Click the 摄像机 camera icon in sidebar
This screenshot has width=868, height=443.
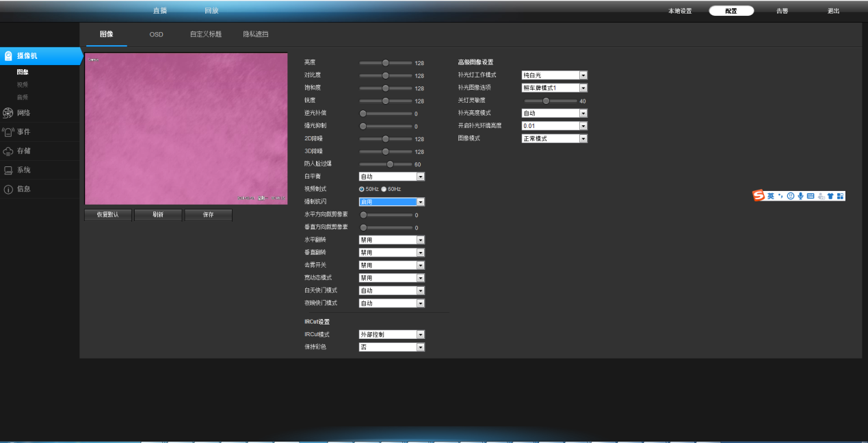[x=8, y=56]
